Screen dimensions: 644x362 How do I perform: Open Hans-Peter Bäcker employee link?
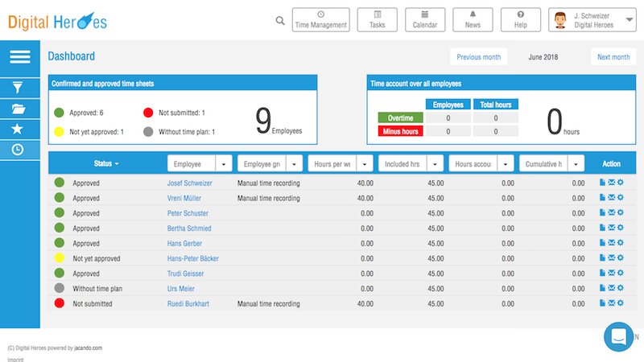(x=193, y=259)
